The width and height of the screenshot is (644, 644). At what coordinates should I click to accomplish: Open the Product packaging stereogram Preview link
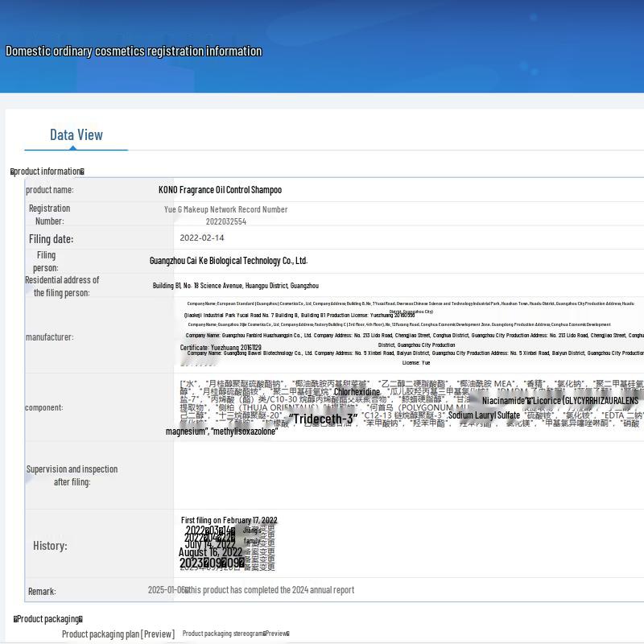235,634
